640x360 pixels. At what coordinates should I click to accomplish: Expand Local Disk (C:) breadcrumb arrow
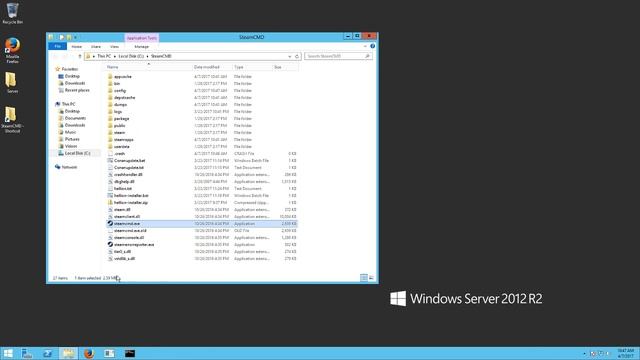tap(147, 56)
